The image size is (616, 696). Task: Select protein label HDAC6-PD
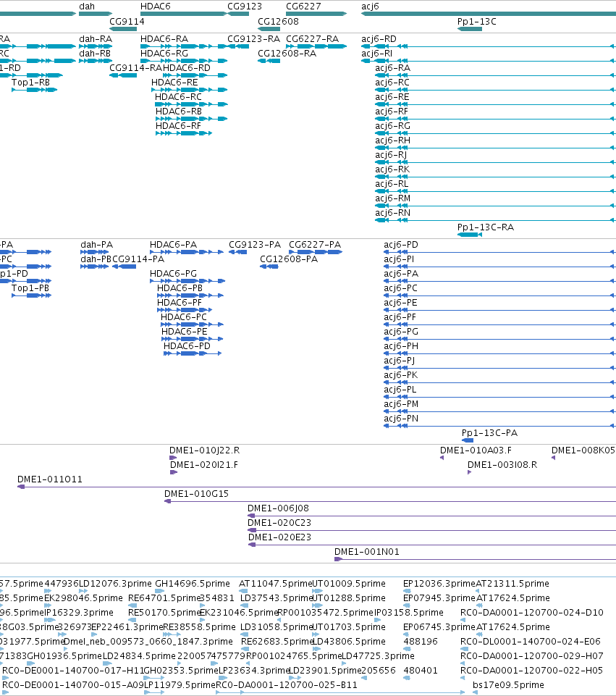coord(187,345)
